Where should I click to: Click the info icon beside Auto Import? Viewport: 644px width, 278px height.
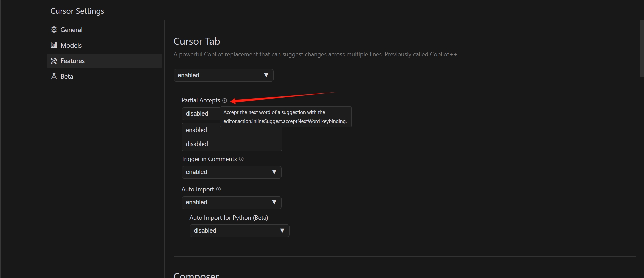coord(218,189)
